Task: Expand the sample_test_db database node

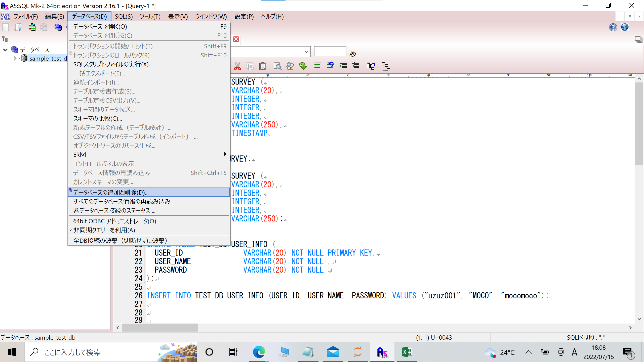Action: click(x=15, y=58)
